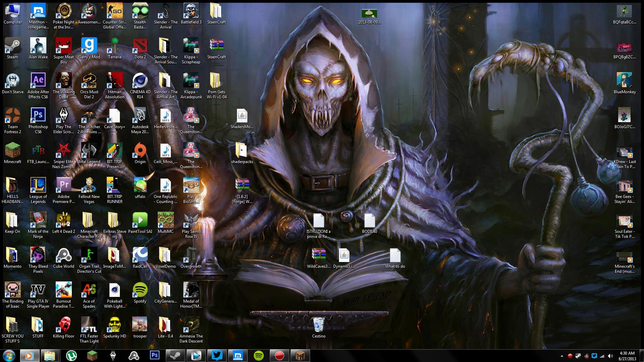Open League of Legends icon
The image size is (644, 362).
point(38,191)
